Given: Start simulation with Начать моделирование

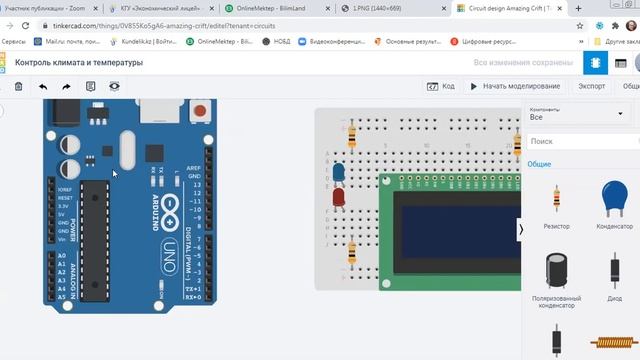Looking at the screenshot, I should coord(515,86).
